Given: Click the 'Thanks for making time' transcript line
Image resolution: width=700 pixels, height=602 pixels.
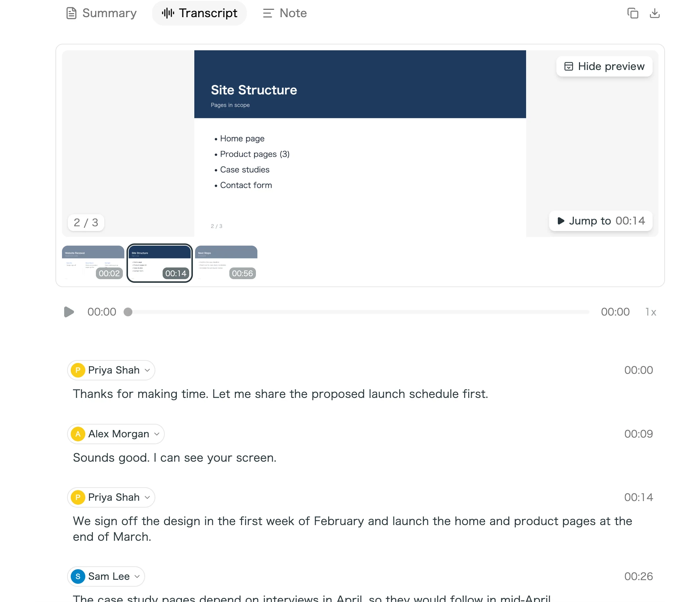Looking at the screenshot, I should pos(280,394).
